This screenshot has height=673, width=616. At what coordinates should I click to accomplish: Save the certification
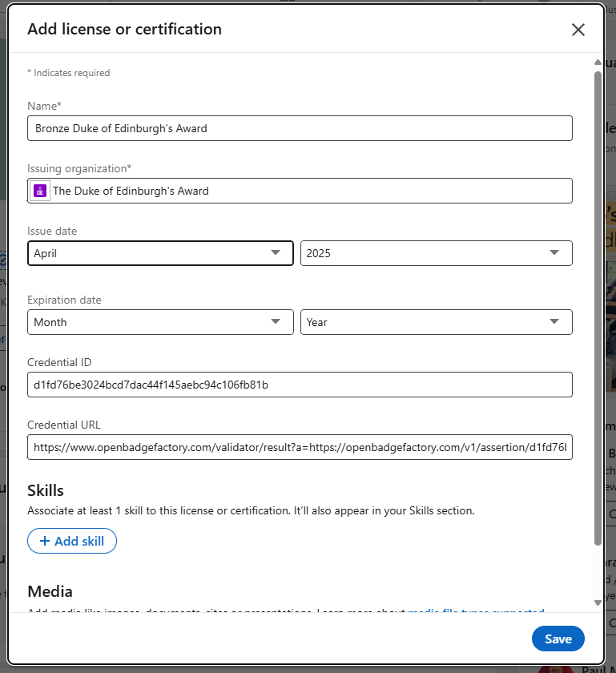558,639
